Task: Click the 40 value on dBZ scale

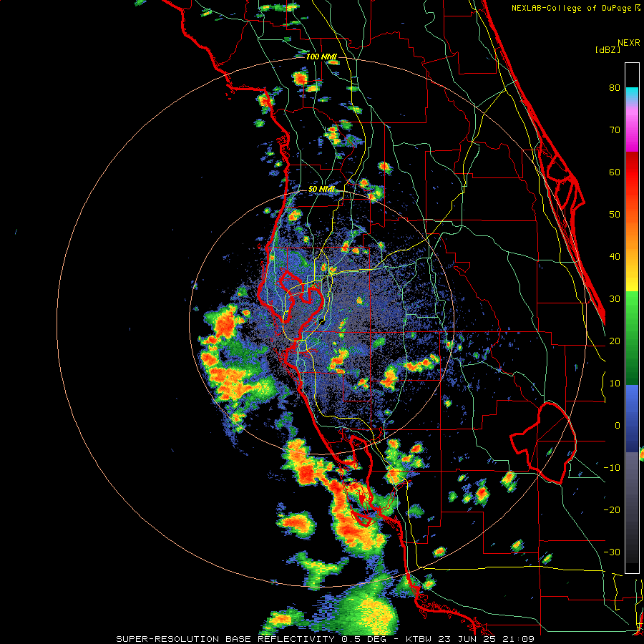Action: [615, 257]
